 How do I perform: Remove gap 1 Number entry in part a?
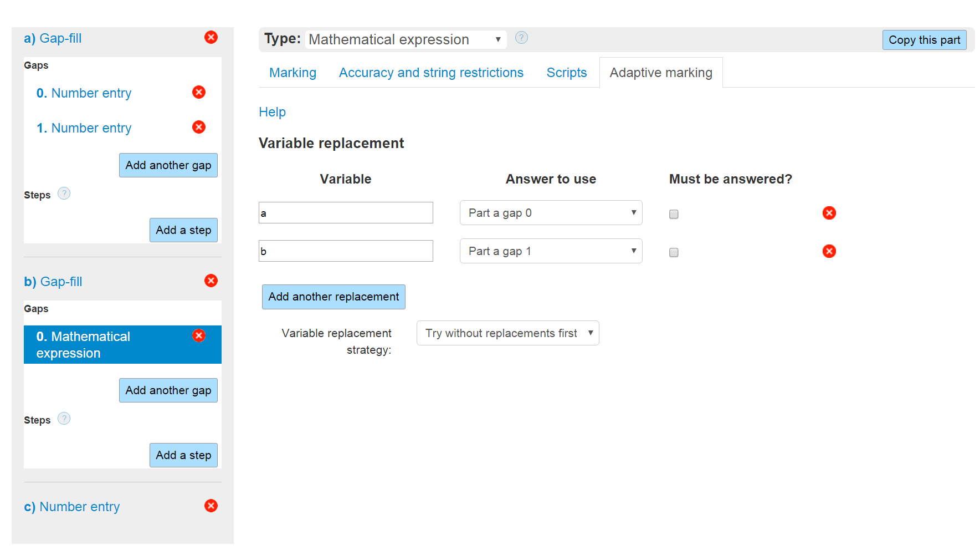[199, 127]
